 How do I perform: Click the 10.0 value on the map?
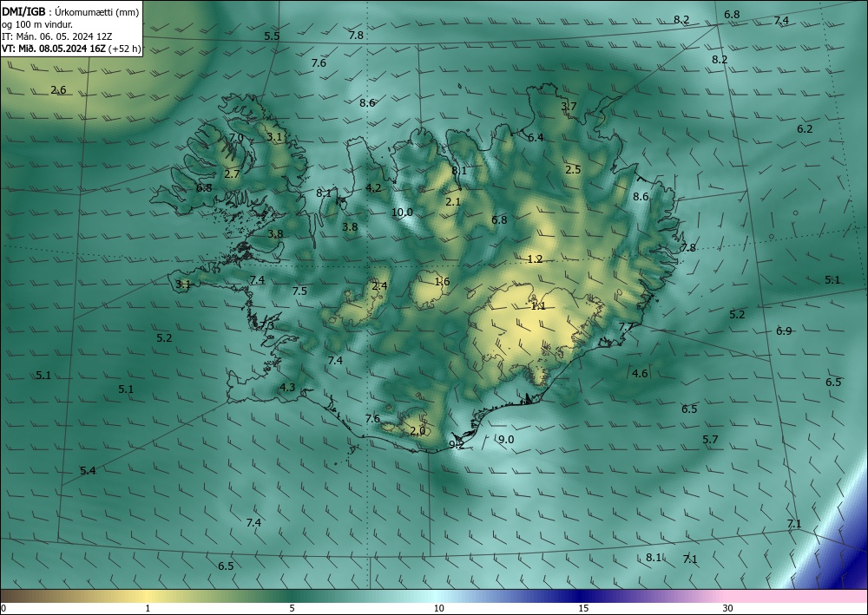point(403,212)
